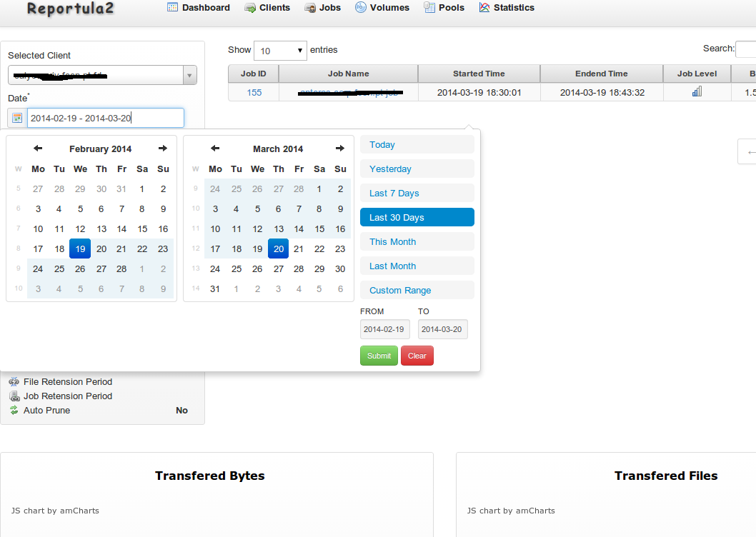Open Volumes using its disc icon
Screen dimensions: 756x537
(x=361, y=7)
